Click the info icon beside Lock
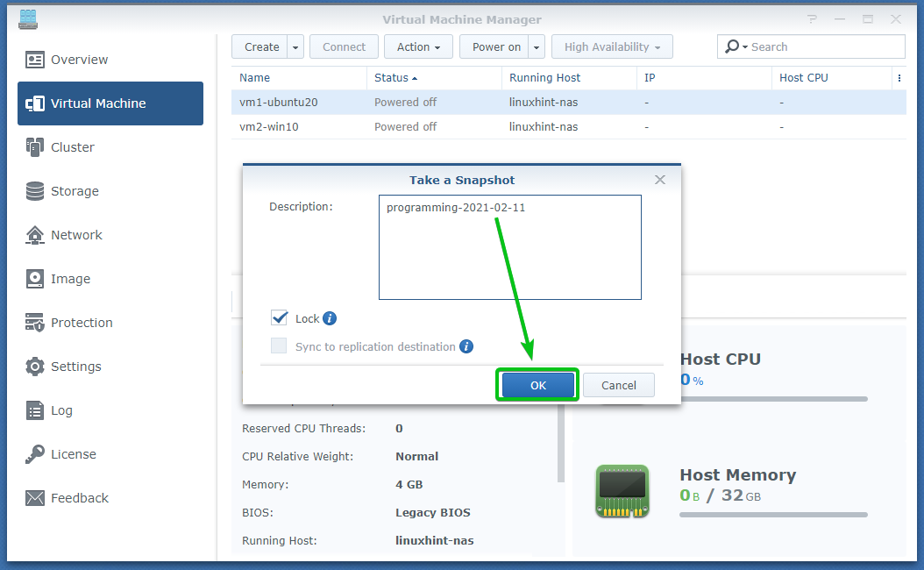 330,319
